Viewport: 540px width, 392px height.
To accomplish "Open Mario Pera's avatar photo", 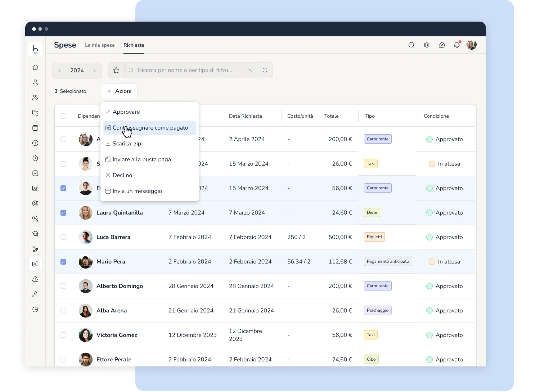I will pos(86,262).
